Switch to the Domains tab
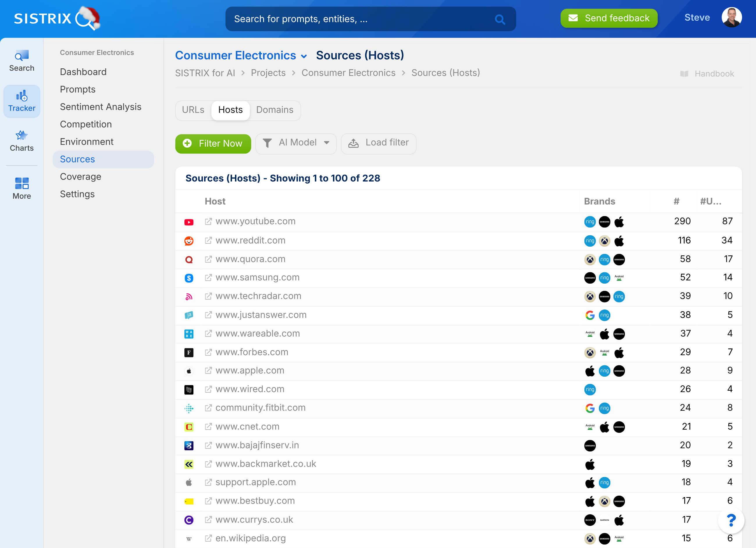This screenshot has height=548, width=756. (275, 110)
